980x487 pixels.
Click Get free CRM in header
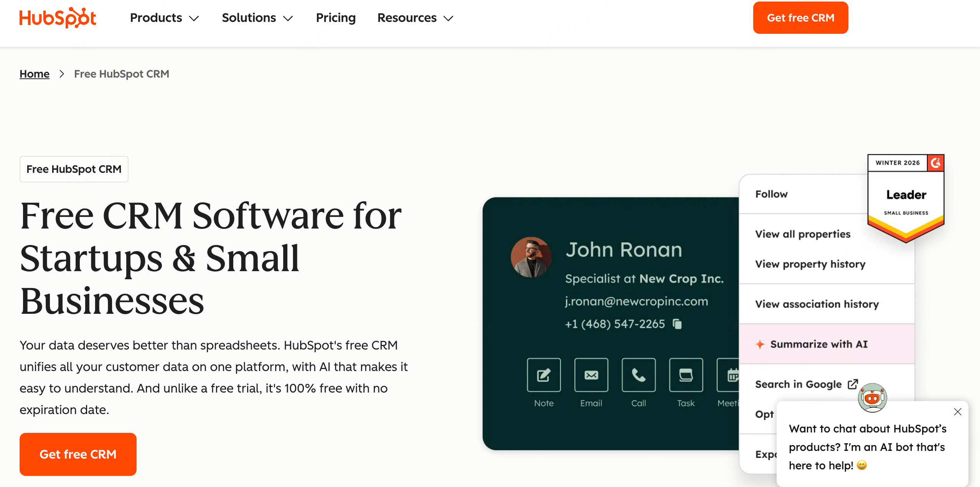(x=800, y=18)
